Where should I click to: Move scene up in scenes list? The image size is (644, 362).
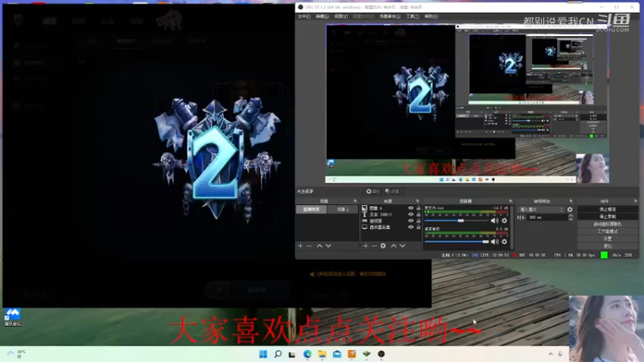pyautogui.click(x=320, y=246)
